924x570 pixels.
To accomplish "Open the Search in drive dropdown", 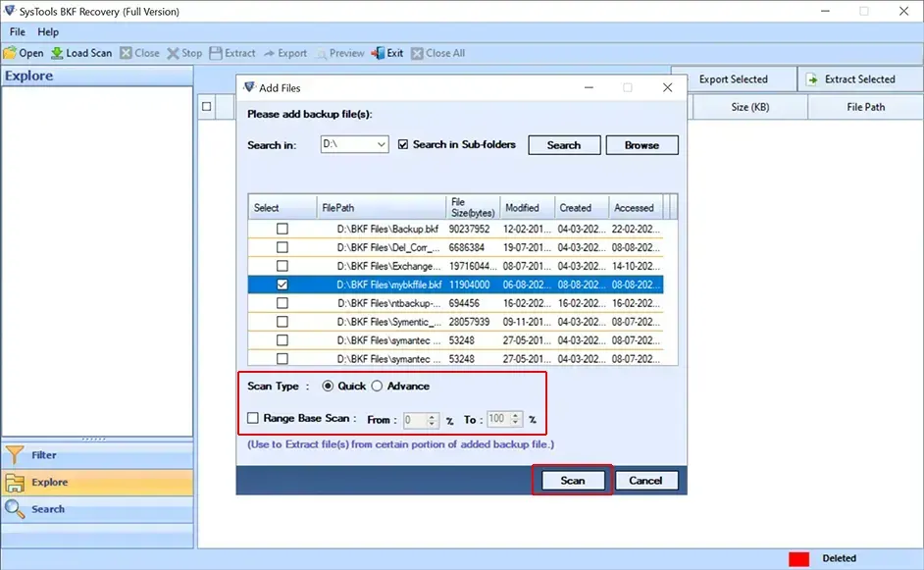I will (x=382, y=144).
